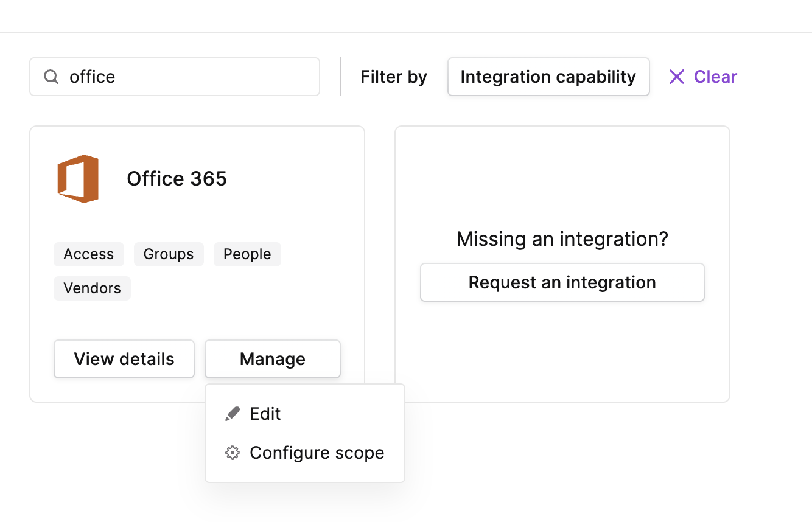The width and height of the screenshot is (812, 522).
Task: Click the 'Filter by' label
Action: pos(394,77)
